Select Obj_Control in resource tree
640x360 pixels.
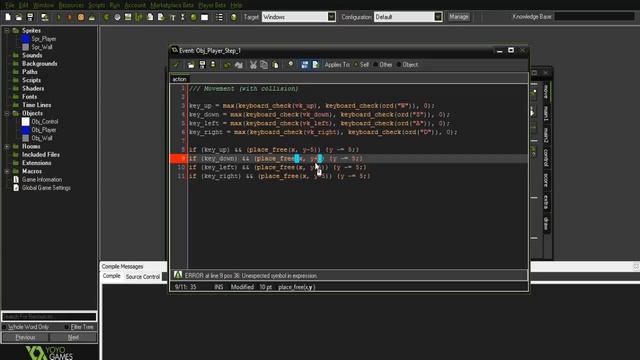(x=45, y=122)
